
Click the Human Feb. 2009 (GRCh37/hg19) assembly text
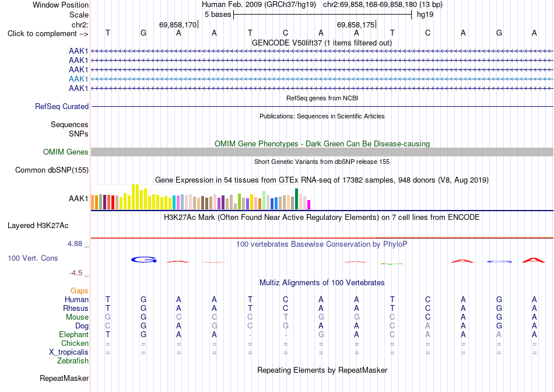pos(260,5)
